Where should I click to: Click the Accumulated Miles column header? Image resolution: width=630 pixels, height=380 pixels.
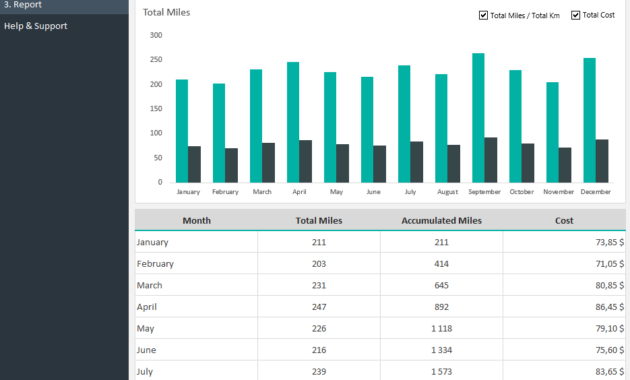(441, 221)
